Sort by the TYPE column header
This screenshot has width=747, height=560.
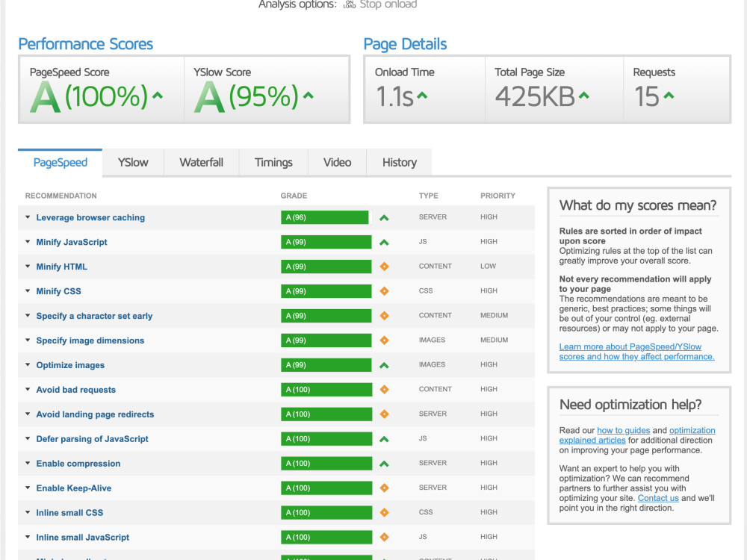[x=428, y=196]
